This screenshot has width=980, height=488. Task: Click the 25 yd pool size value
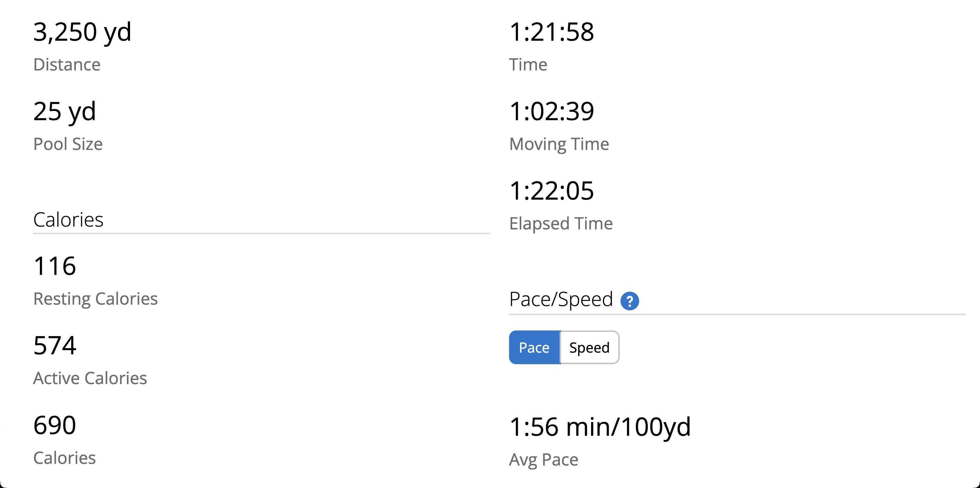coord(65,112)
